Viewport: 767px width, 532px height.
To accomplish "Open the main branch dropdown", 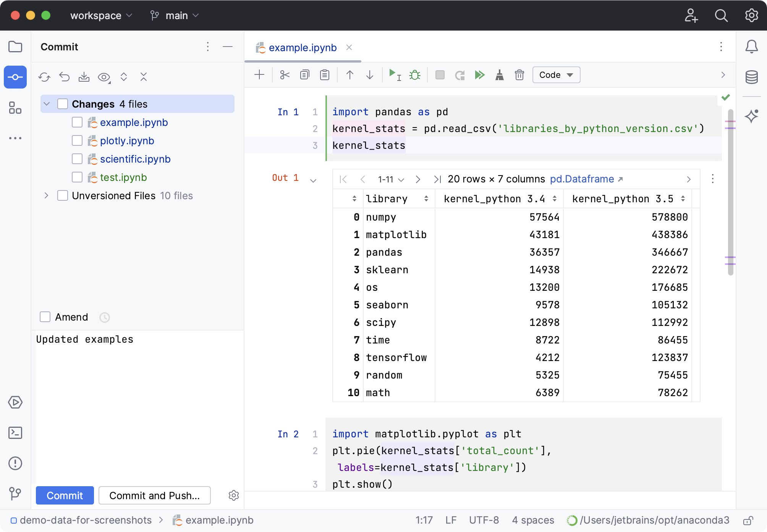I will [175, 16].
